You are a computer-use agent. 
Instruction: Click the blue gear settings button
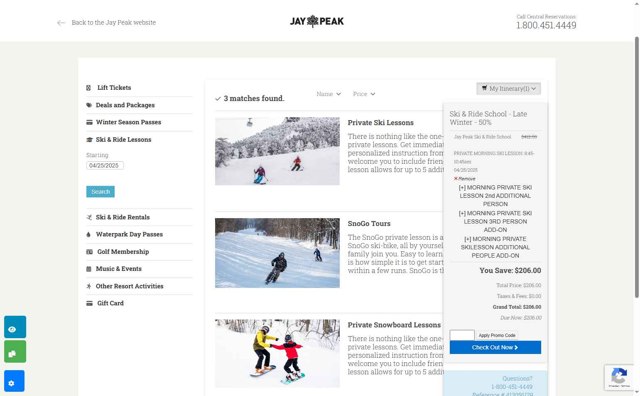[x=14, y=381]
